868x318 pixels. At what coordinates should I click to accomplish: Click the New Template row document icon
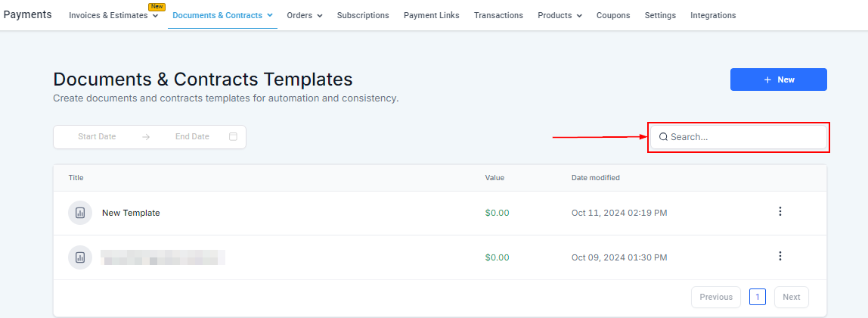[80, 213]
